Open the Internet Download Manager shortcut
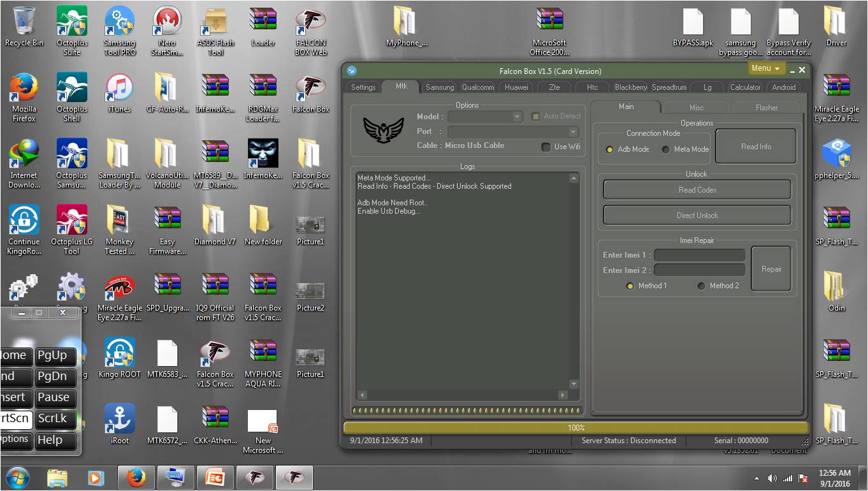 pyautogui.click(x=24, y=163)
